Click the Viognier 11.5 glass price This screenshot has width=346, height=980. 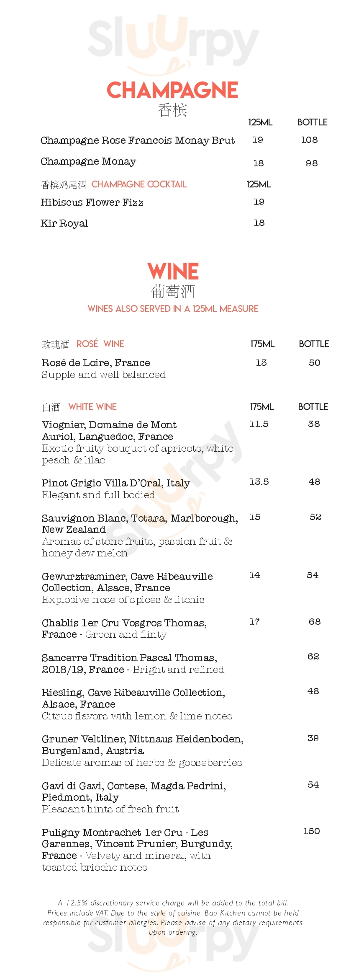[259, 424]
